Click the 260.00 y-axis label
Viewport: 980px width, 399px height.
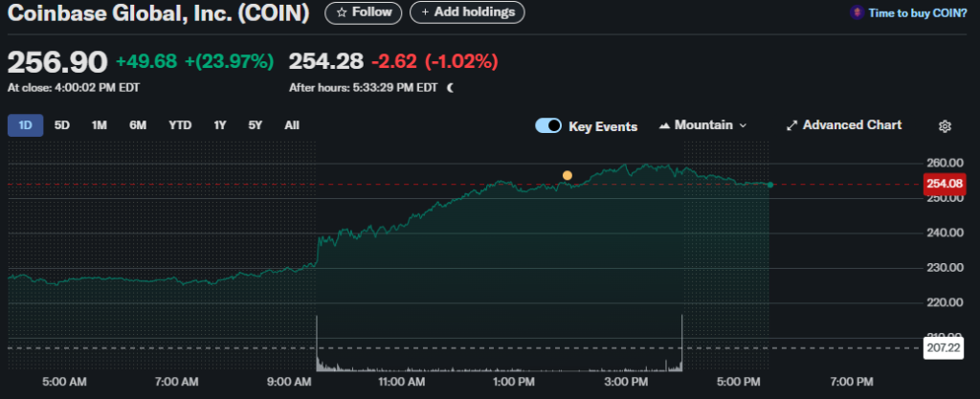point(945,163)
